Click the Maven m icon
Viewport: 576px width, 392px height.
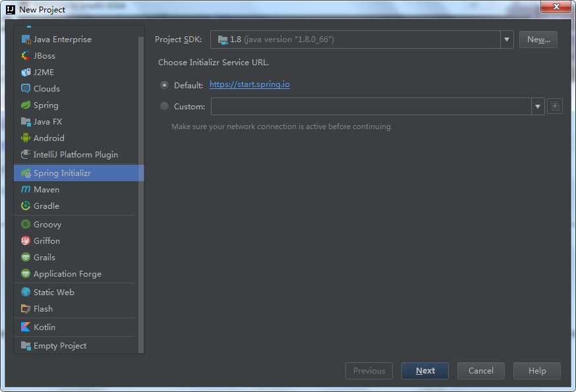(26, 190)
